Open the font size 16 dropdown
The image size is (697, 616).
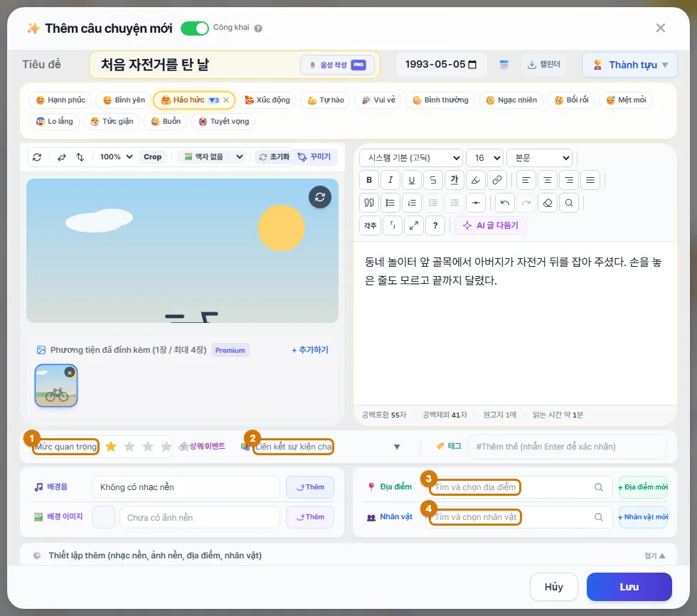point(484,158)
